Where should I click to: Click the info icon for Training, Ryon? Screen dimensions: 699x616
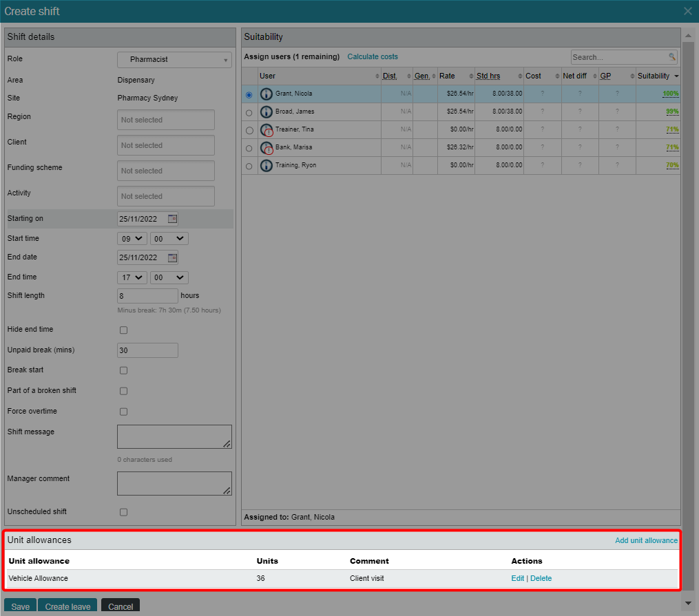tap(266, 165)
